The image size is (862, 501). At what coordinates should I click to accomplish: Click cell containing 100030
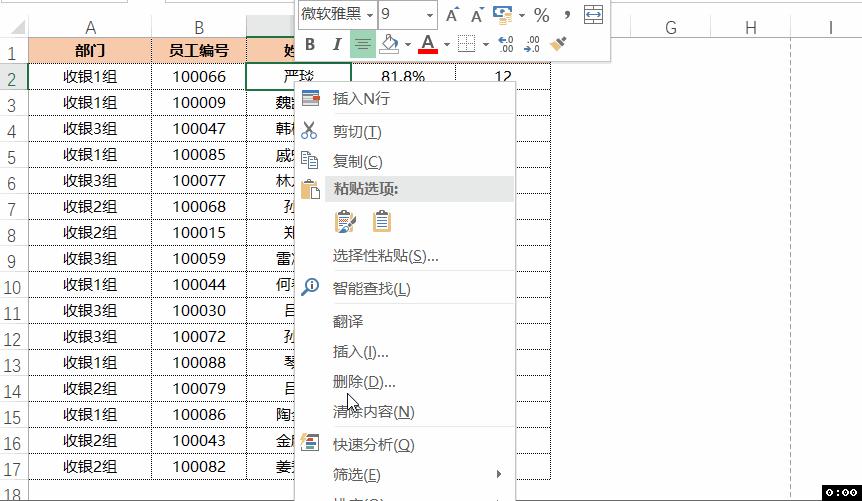(199, 310)
